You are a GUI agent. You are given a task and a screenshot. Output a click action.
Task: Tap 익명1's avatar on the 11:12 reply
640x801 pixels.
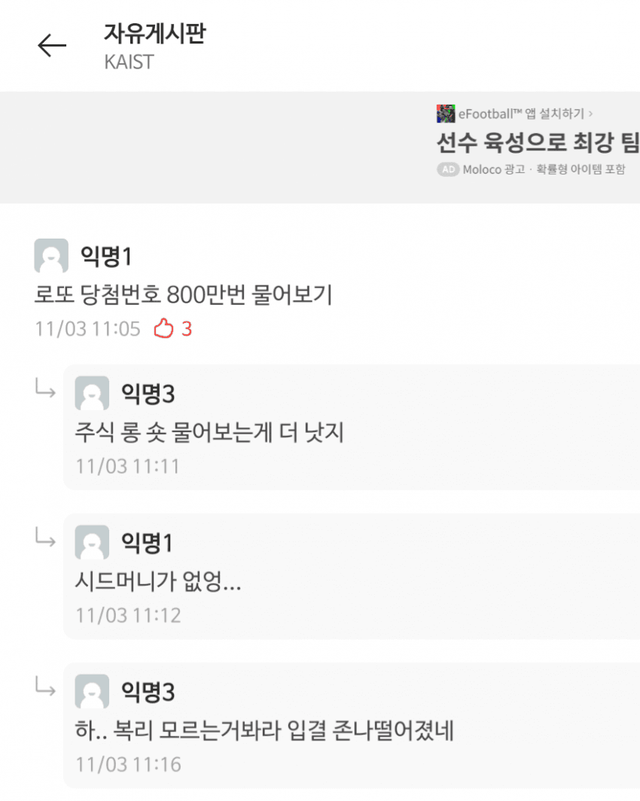(x=92, y=543)
